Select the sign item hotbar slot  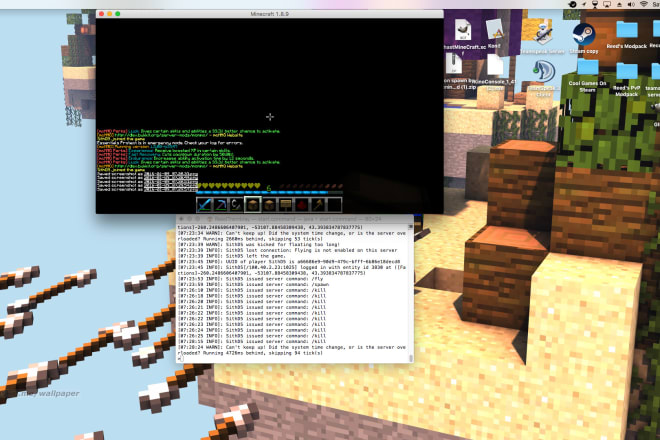tap(285, 205)
